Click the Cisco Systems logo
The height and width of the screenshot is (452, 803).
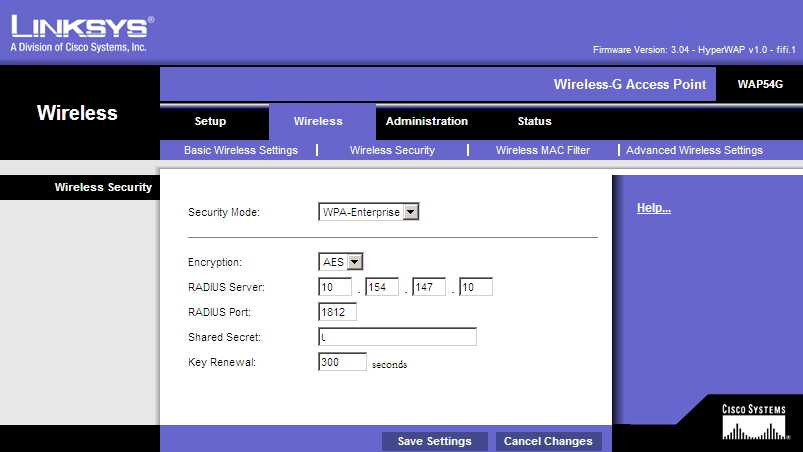755,422
